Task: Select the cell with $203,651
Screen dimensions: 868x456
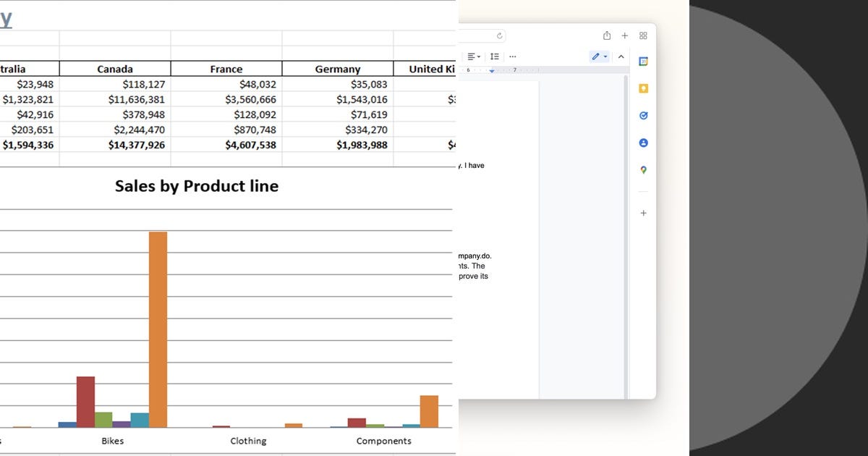Action: [30, 130]
